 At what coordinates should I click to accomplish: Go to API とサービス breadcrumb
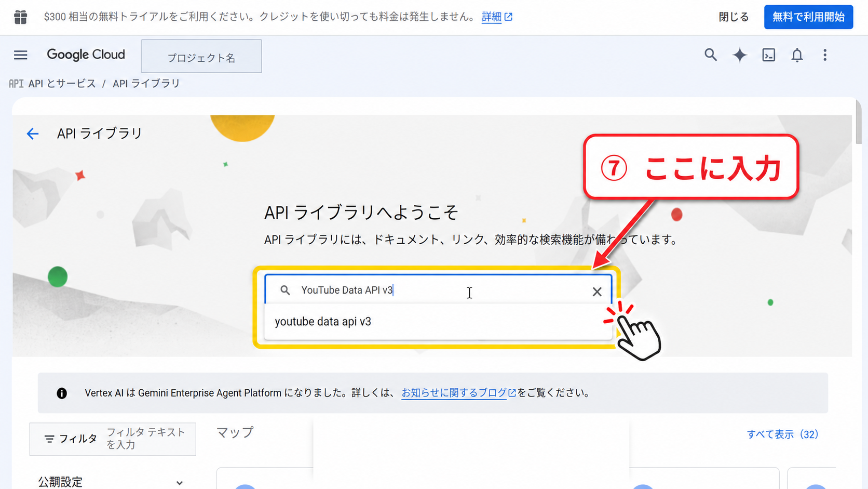pos(62,83)
